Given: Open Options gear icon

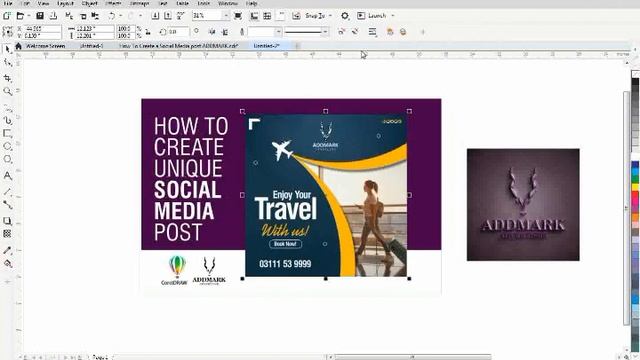Looking at the screenshot, I should [x=345, y=16].
